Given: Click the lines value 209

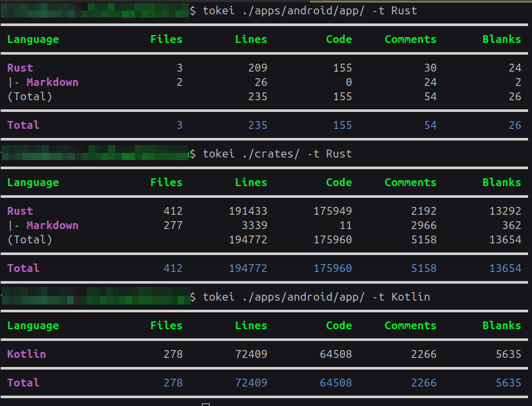Looking at the screenshot, I should tap(258, 68).
